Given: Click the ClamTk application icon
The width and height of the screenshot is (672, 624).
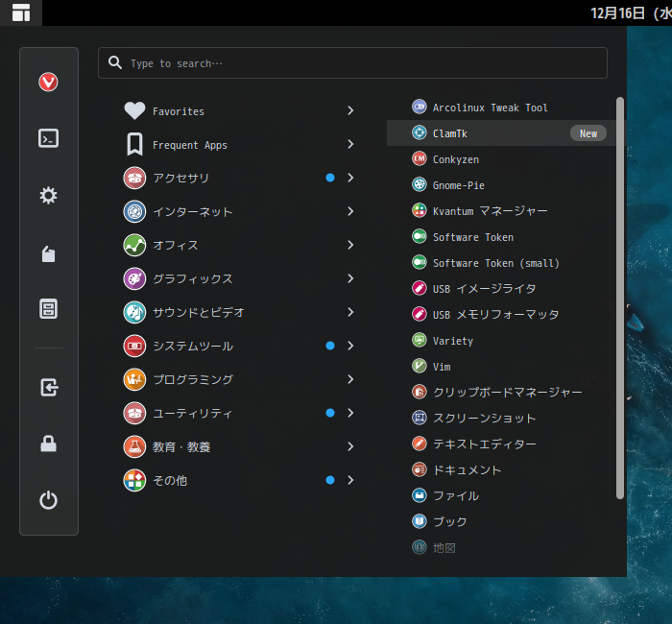Looking at the screenshot, I should [420, 132].
